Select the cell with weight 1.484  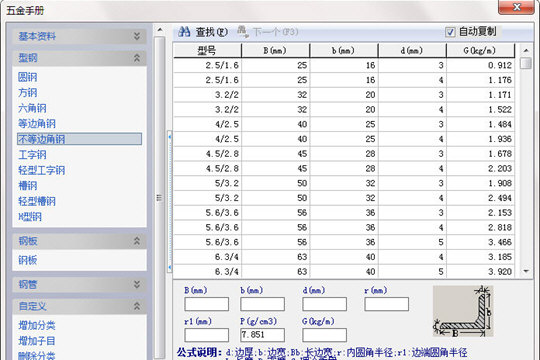click(x=480, y=124)
